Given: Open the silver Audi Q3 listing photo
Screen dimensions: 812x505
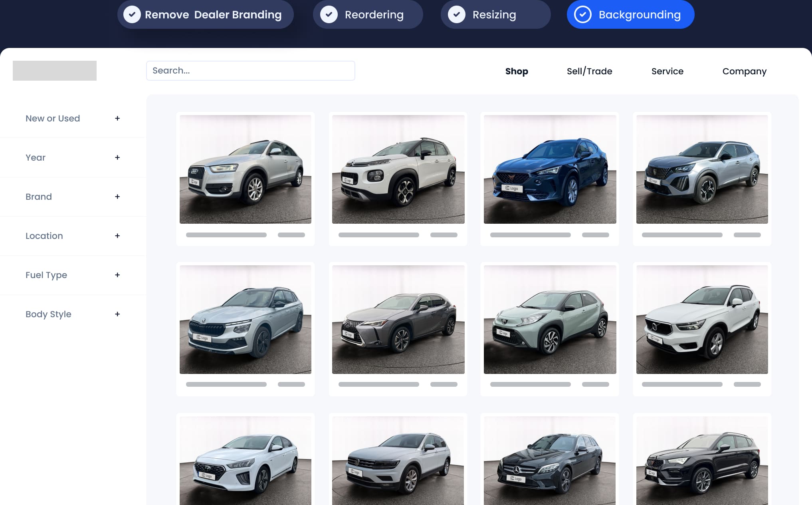Looking at the screenshot, I should coord(246,169).
